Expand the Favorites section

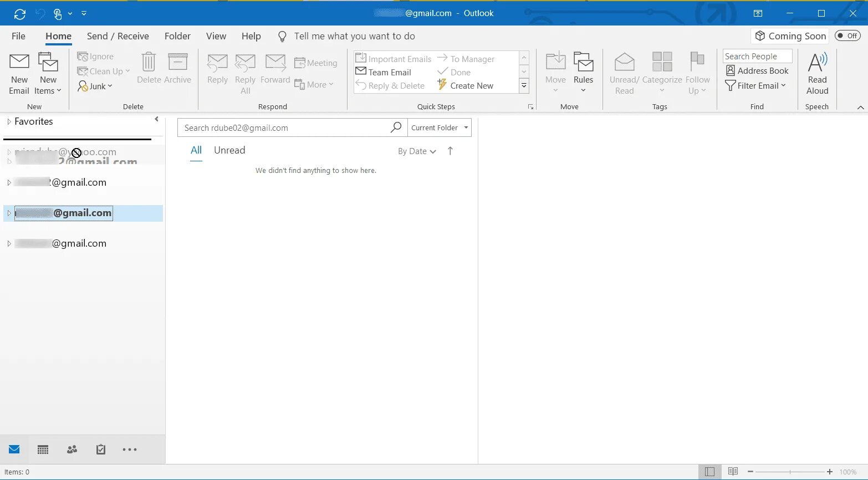click(9, 121)
